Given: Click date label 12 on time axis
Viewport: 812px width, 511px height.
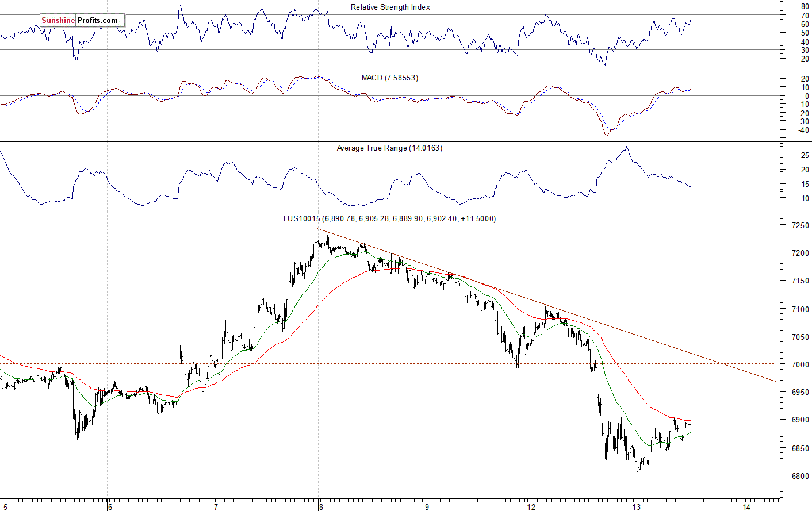Looking at the screenshot, I should tap(531, 507).
